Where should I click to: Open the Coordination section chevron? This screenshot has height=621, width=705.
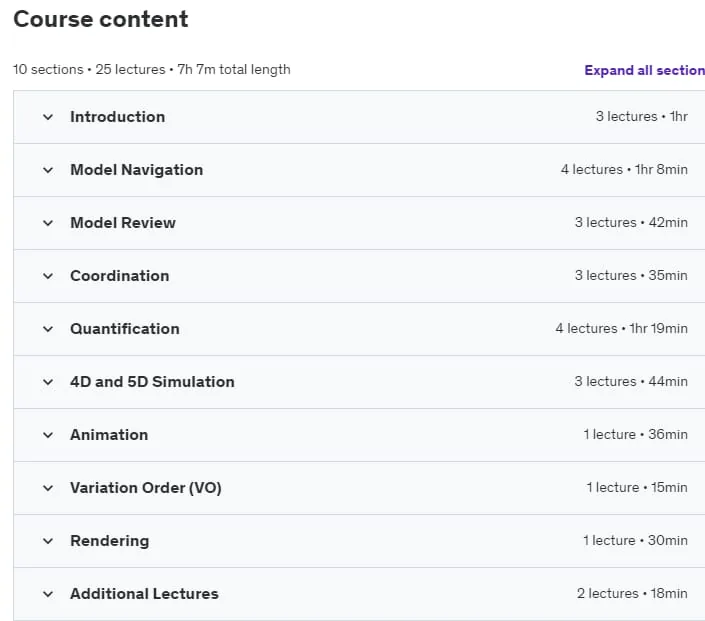tap(48, 276)
